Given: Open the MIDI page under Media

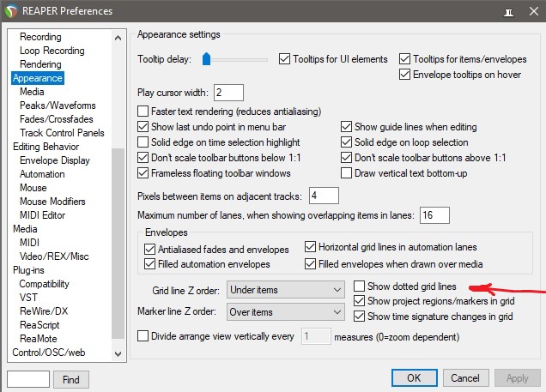Looking at the screenshot, I should 29,243.
